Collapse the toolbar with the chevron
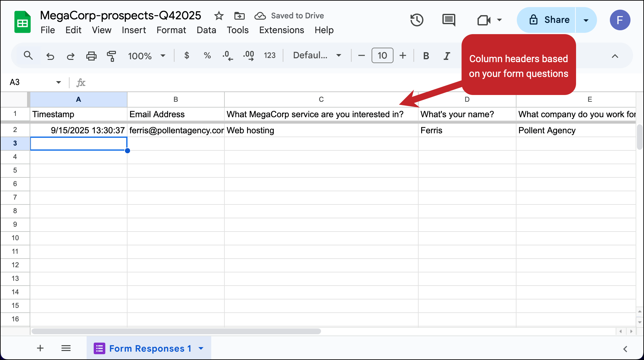The width and height of the screenshot is (644, 360). [615, 55]
